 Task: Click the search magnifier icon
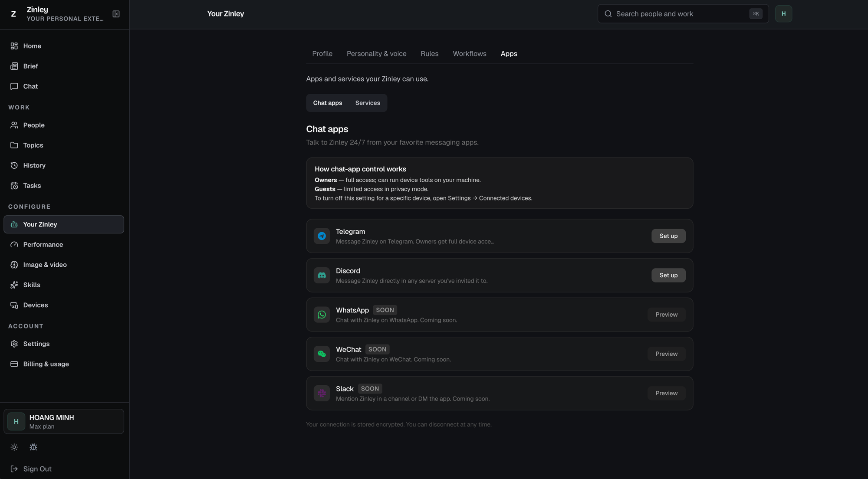coord(608,14)
